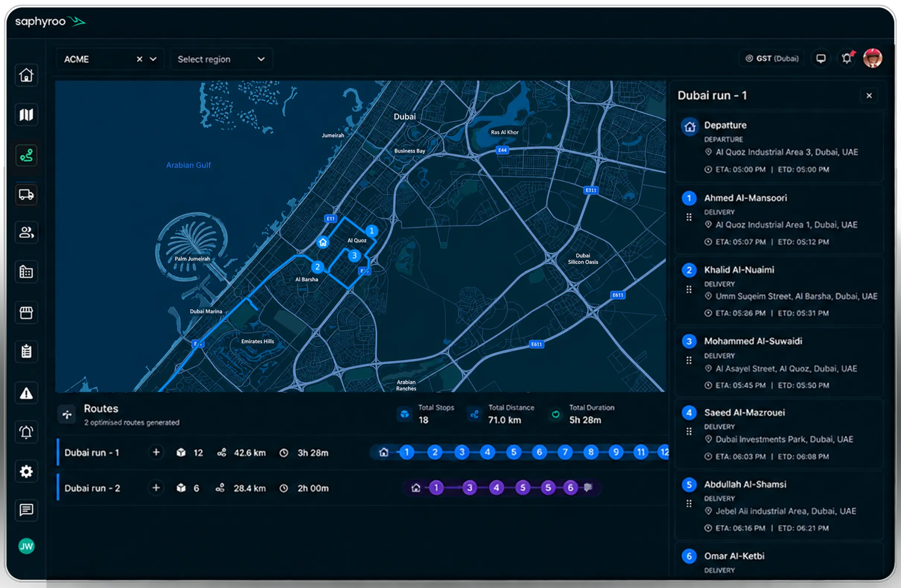Viewport: 901px width, 588px height.
Task: Select the route planning sidebar icon
Action: click(26, 155)
